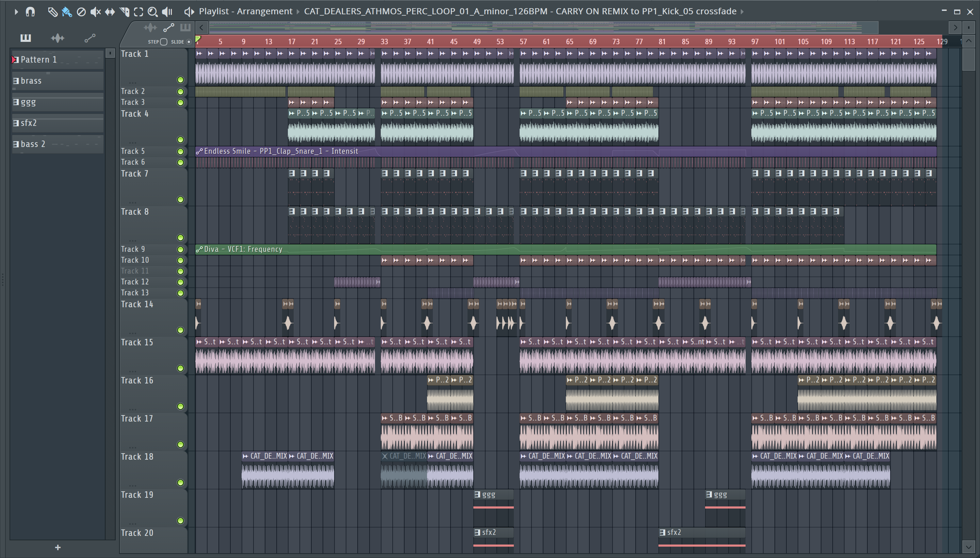Open menu of first ggg clip on Track 19
Image resolution: width=980 pixels, height=558 pixels.
pyautogui.click(x=477, y=494)
